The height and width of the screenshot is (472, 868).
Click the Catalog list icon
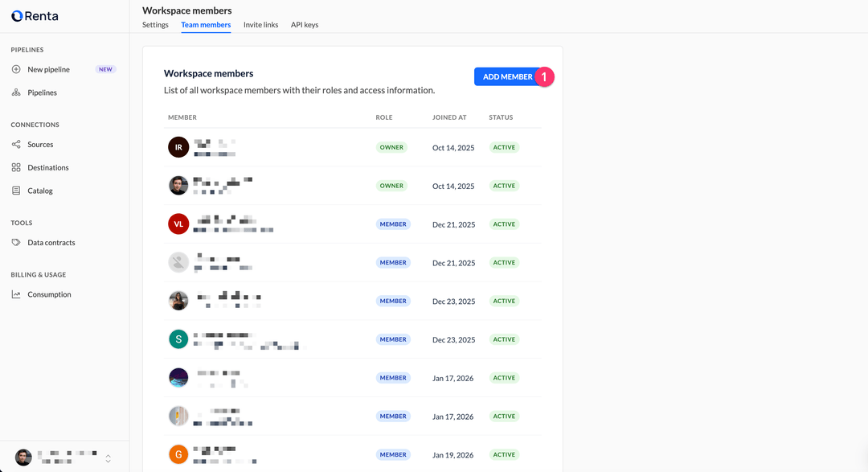pyautogui.click(x=16, y=191)
